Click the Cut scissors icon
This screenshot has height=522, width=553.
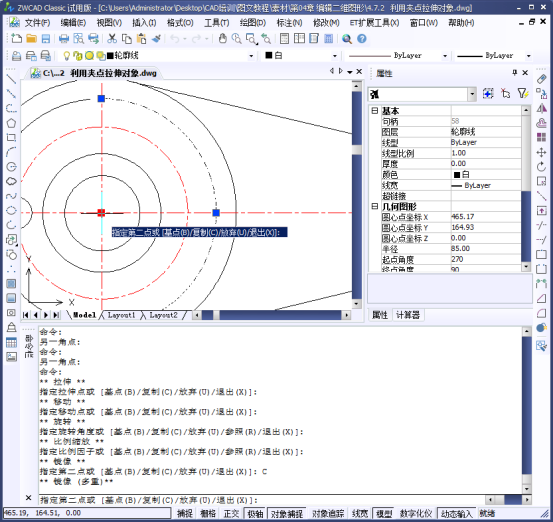point(112,38)
